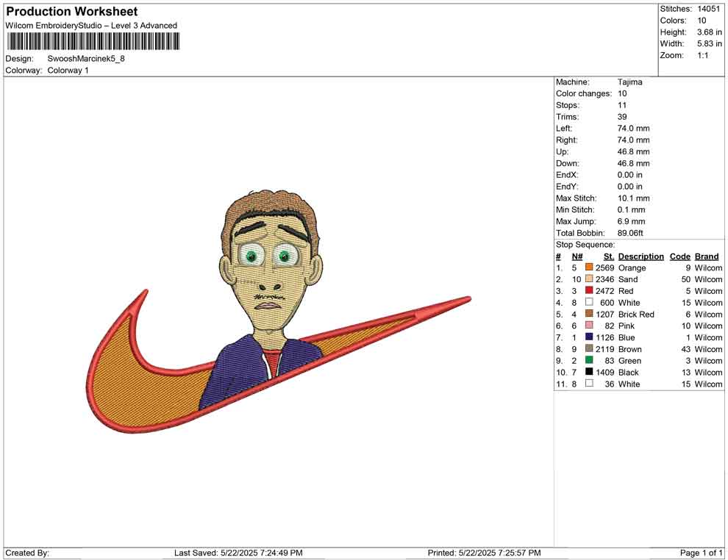Click the white swatch in stop row 11
Image resolution: width=728 pixels, height=560 pixels.
click(x=589, y=383)
